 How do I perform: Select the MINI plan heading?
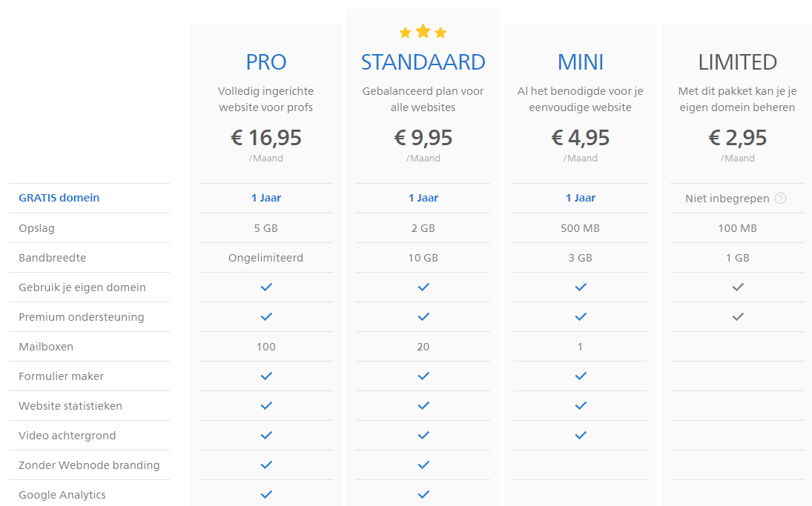pyautogui.click(x=581, y=62)
